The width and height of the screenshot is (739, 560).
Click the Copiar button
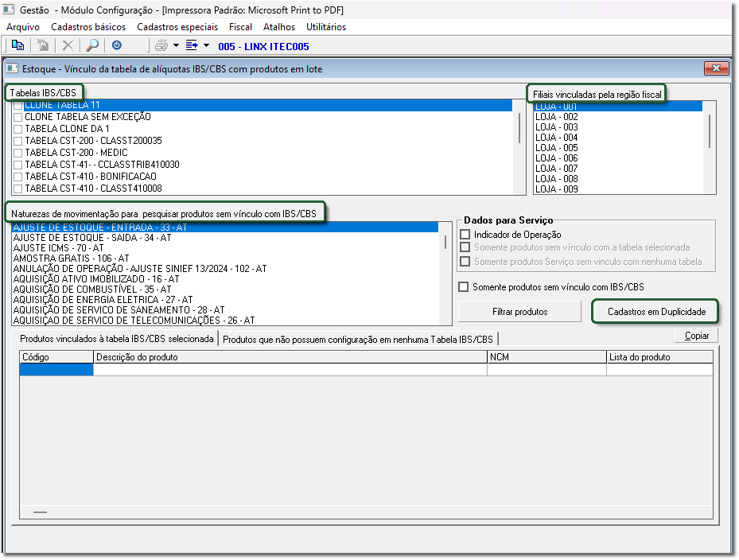[x=696, y=336]
